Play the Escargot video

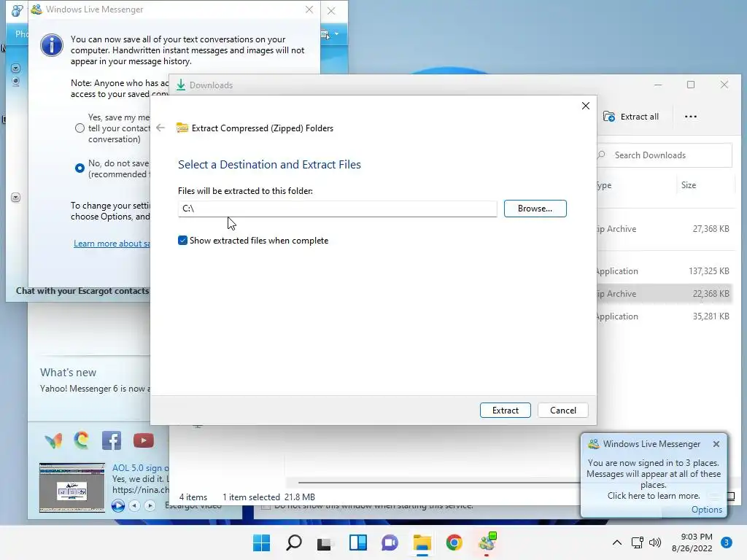[x=118, y=505]
